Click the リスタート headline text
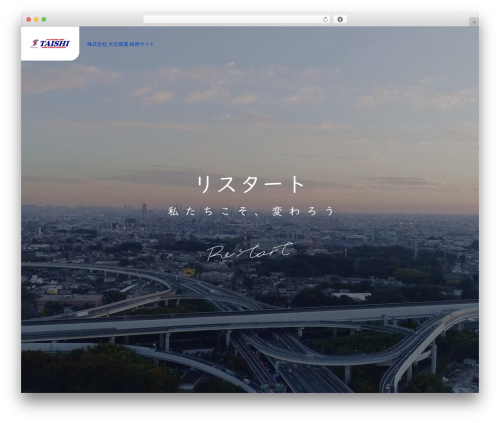This screenshot has height=423, width=500. click(250, 184)
